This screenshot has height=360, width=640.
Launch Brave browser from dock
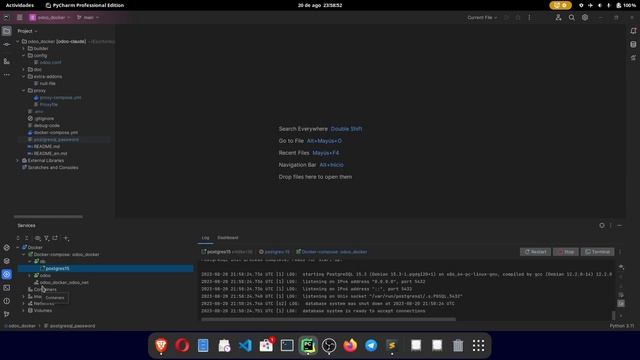coord(161,345)
